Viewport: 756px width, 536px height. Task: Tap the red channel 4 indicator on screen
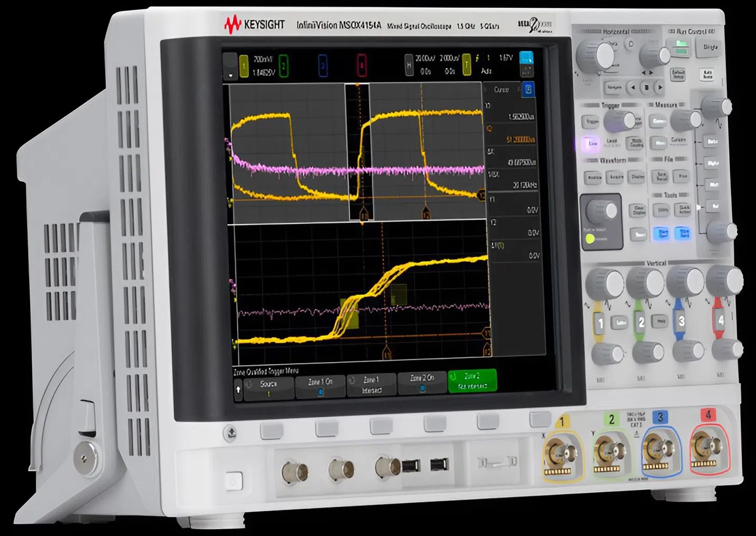pyautogui.click(x=362, y=66)
